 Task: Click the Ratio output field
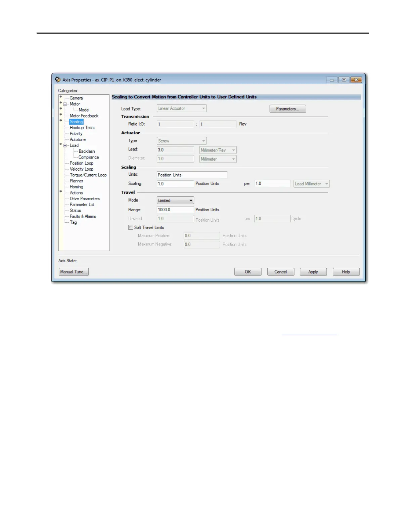point(218,124)
